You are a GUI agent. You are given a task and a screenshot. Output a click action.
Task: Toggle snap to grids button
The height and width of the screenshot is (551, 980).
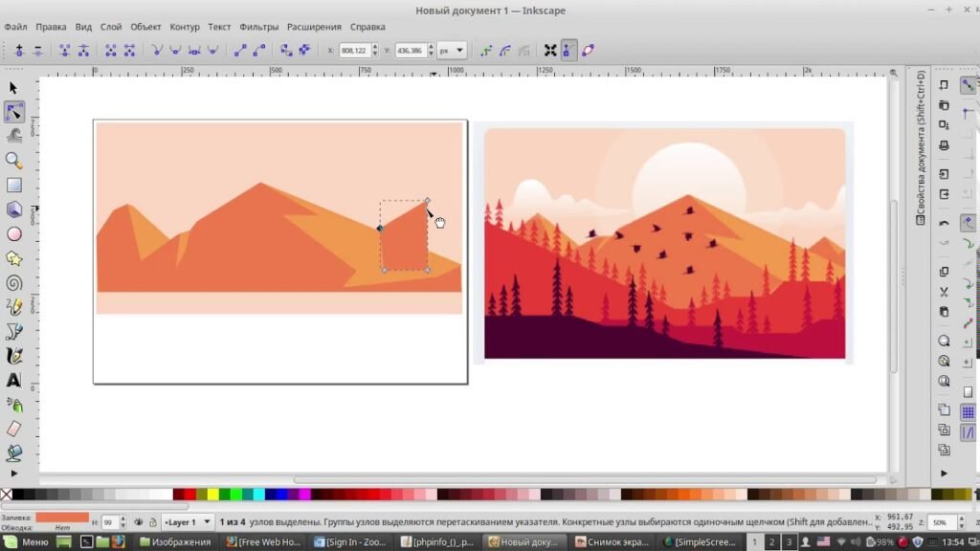(x=968, y=412)
